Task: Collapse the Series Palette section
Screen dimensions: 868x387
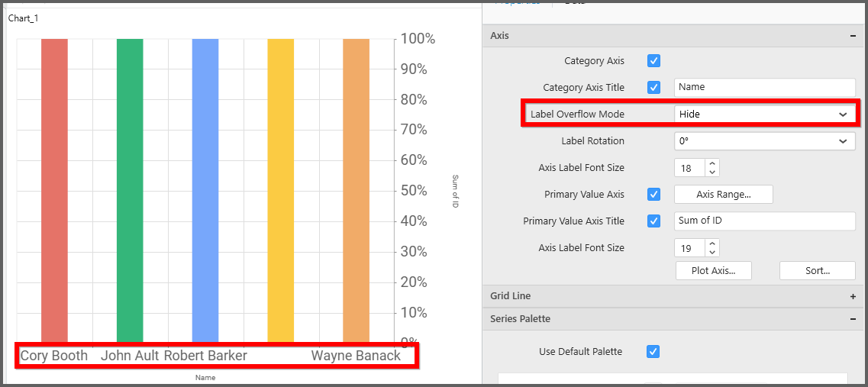Action: point(852,319)
